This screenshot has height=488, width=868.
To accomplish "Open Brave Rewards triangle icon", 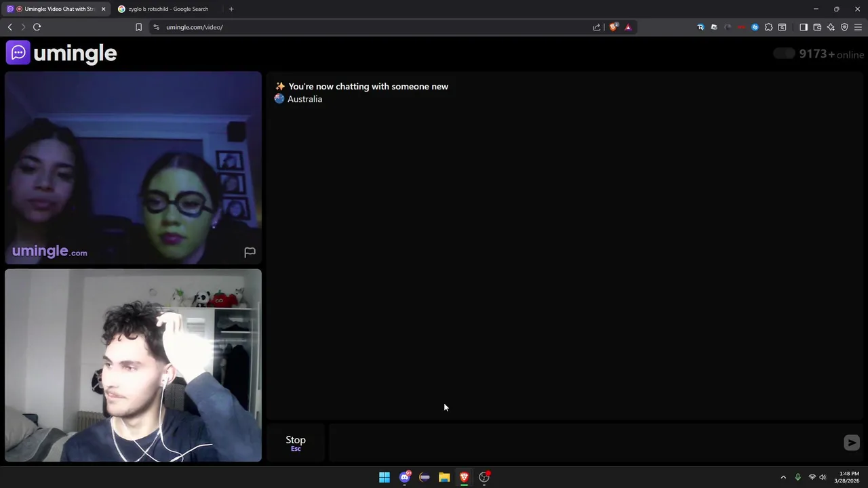I will 628,27.
